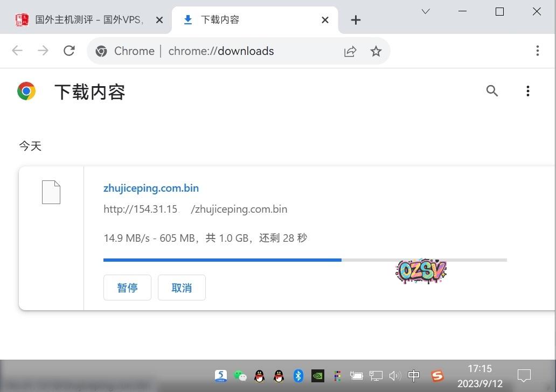The image size is (556, 392).
Task: Open NVIDIA tray icon
Action: [318, 376]
